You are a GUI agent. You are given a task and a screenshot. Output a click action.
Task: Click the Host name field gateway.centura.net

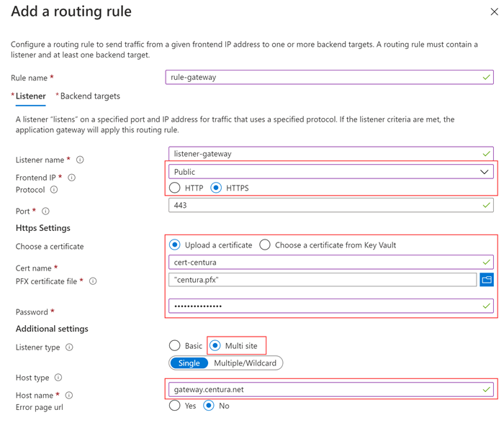(x=331, y=389)
